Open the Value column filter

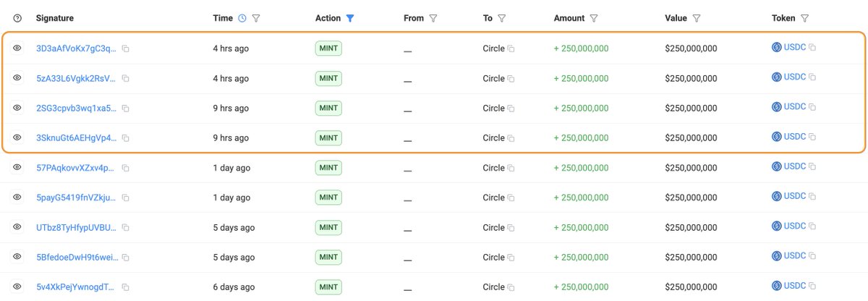pos(697,18)
